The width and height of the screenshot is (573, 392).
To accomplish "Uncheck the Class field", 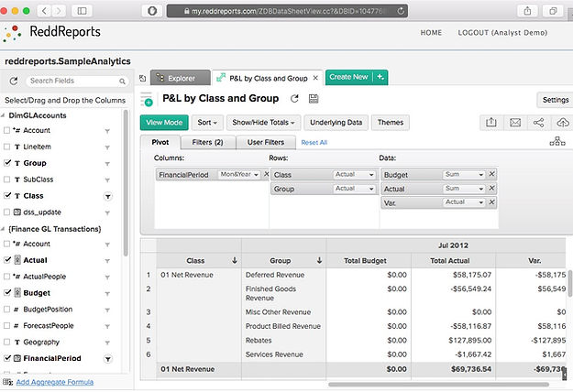I will [x=6, y=196].
